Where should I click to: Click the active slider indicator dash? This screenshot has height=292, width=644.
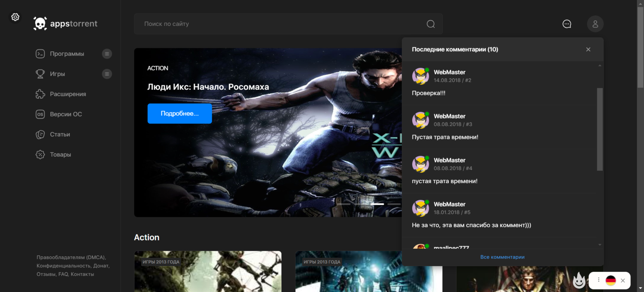point(377,204)
